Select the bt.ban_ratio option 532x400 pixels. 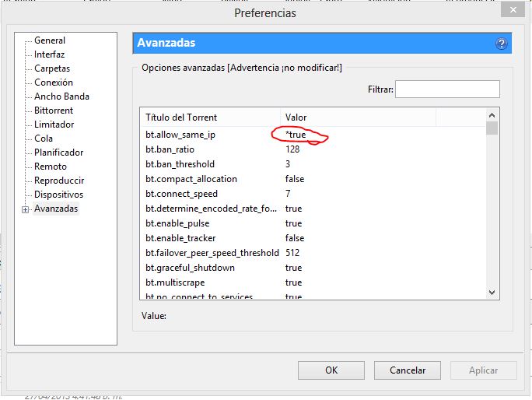313,149
